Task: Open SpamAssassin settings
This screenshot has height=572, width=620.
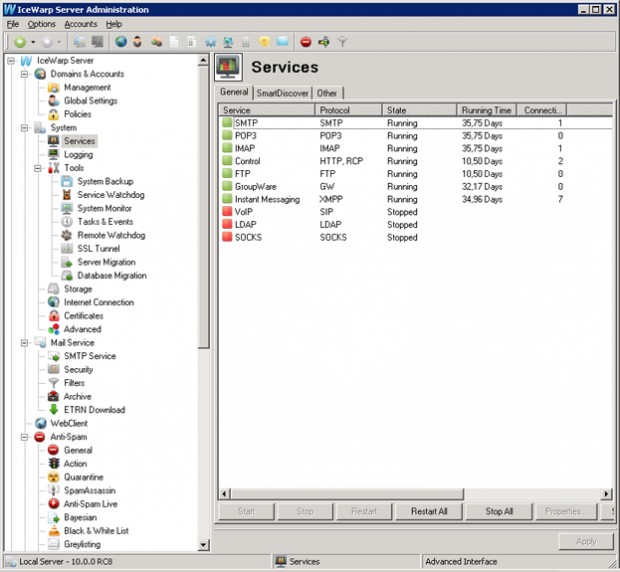Action: coord(90,491)
